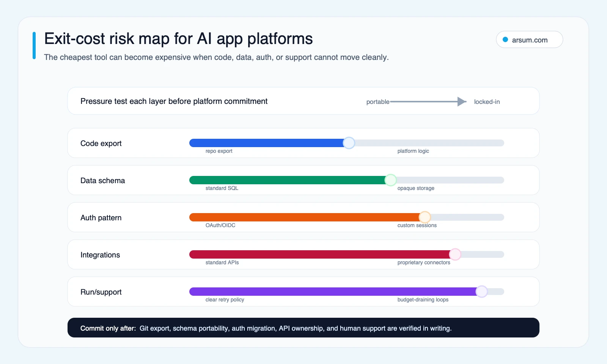607x364 pixels.
Task: Select the 'Data schema' row label
Action: pos(102,180)
